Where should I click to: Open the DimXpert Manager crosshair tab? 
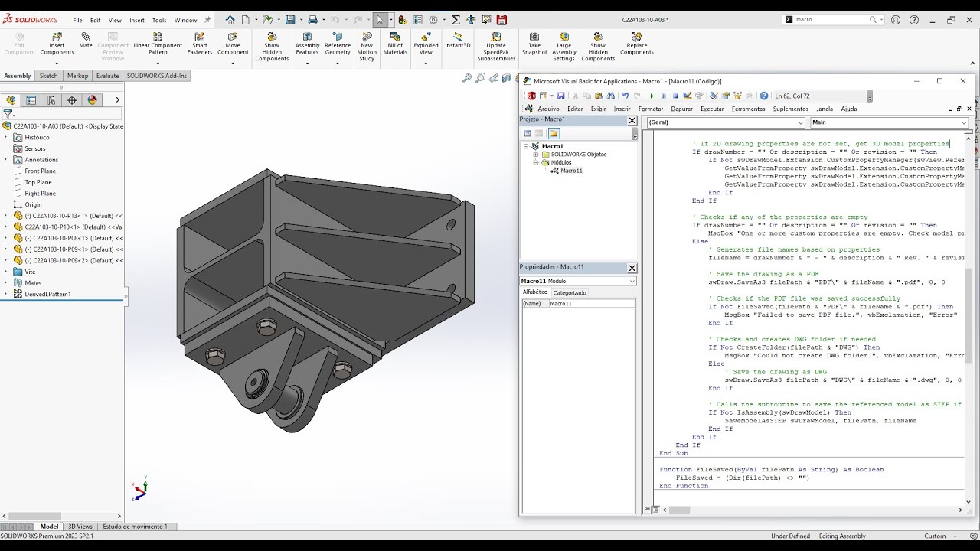72,100
